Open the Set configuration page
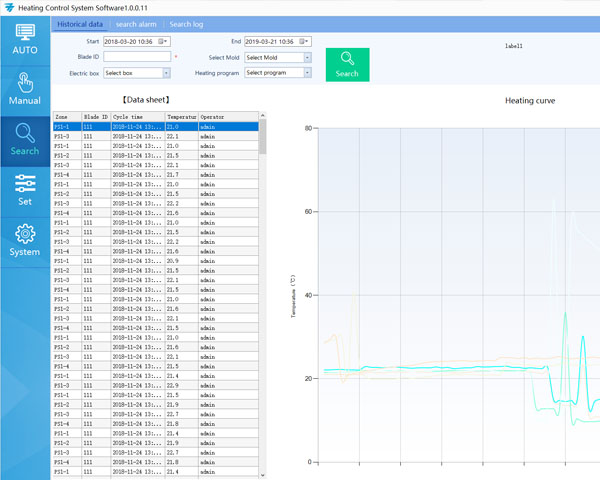Viewport: 600px width, 480px height. coord(25,188)
